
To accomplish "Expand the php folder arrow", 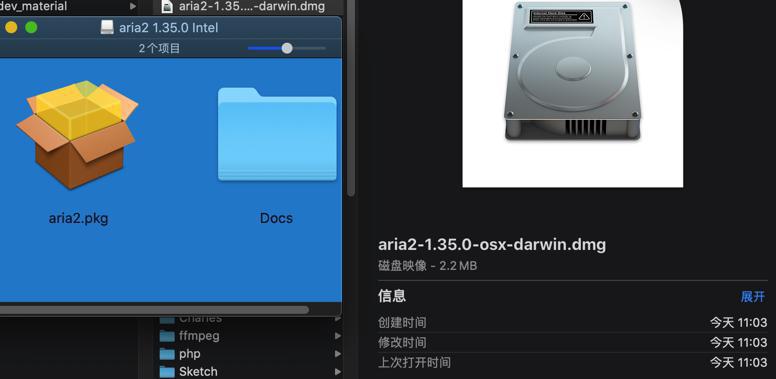I will (338, 354).
